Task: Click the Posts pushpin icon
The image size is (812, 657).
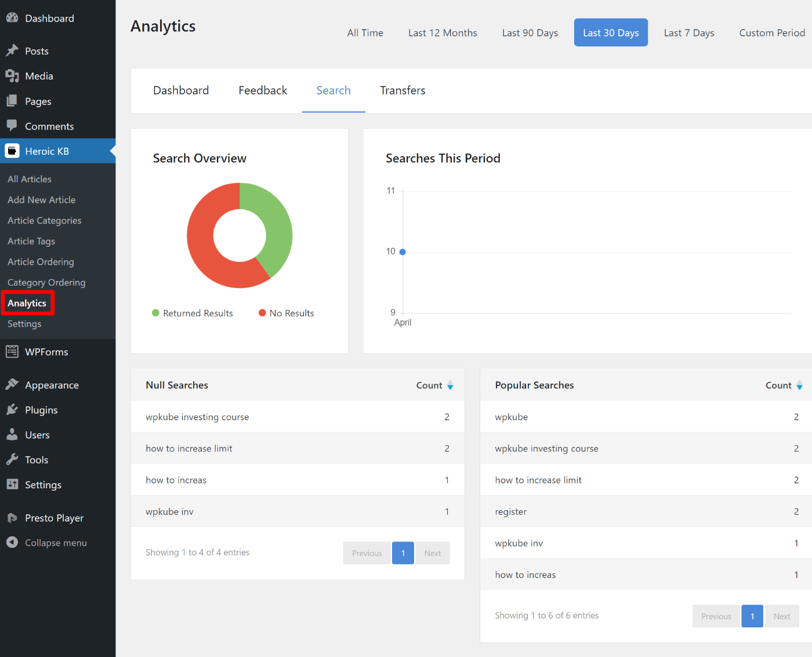Action: pos(12,50)
